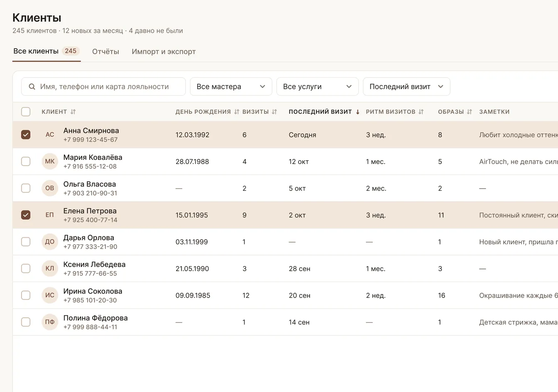Image resolution: width=558 pixels, height=392 pixels.
Task: Tick the Дарья Орлова row checkbox
Action: coord(26,242)
